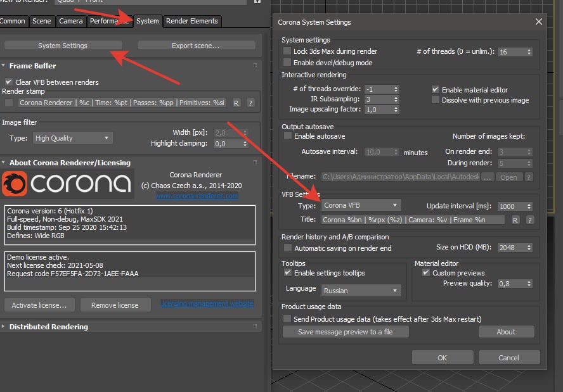Switch to the Render Elements tab
The width and height of the screenshot is (563, 392).
[191, 21]
